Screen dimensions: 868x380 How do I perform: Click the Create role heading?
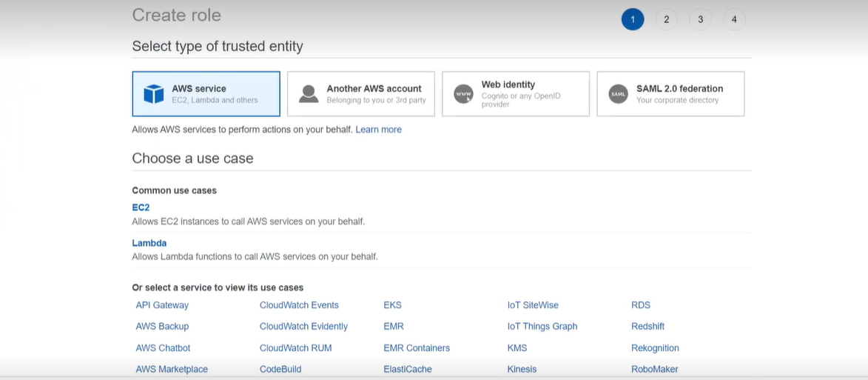click(177, 15)
